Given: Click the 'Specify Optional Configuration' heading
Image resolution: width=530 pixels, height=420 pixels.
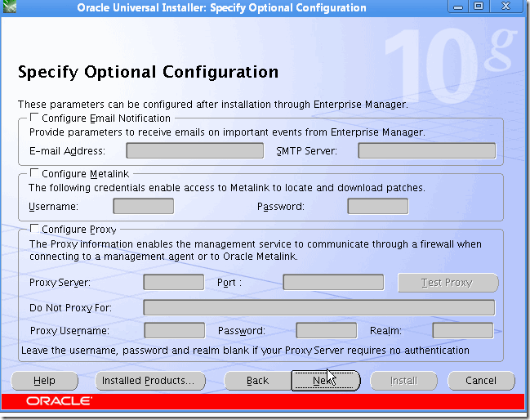Looking at the screenshot, I should 148,72.
